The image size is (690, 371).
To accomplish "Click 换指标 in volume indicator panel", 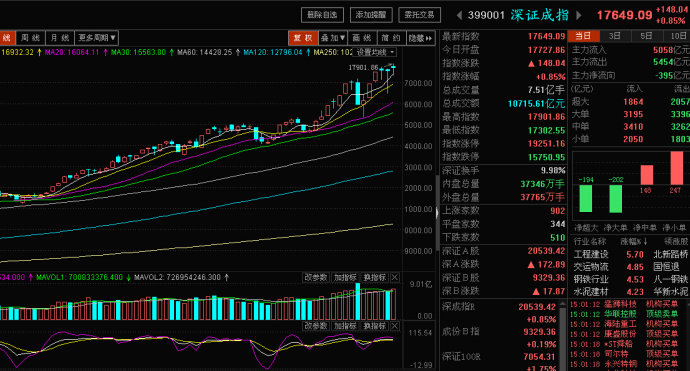I will 374,277.
